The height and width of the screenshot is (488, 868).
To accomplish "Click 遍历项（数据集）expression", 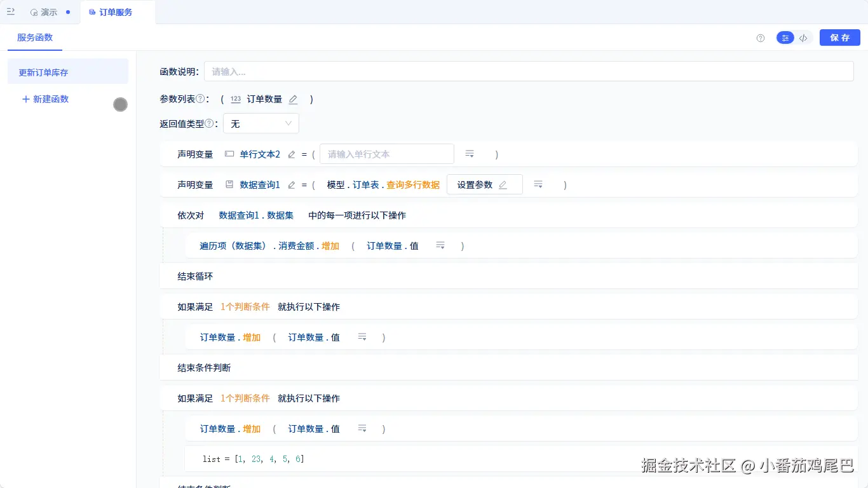I will pos(233,245).
